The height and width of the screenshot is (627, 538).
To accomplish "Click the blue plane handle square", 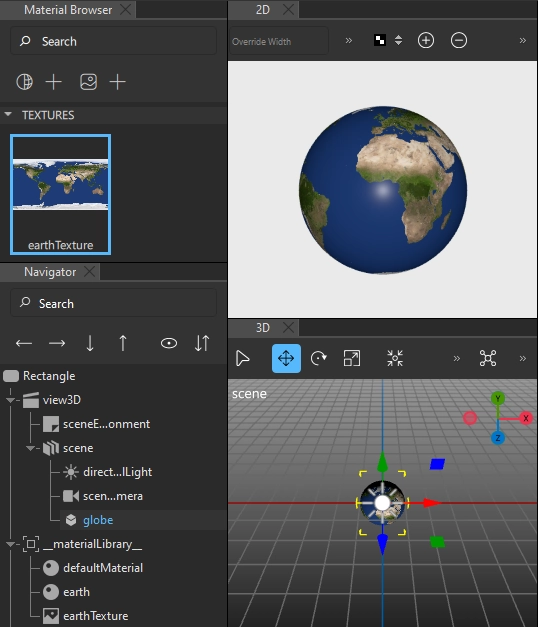I will (x=438, y=464).
